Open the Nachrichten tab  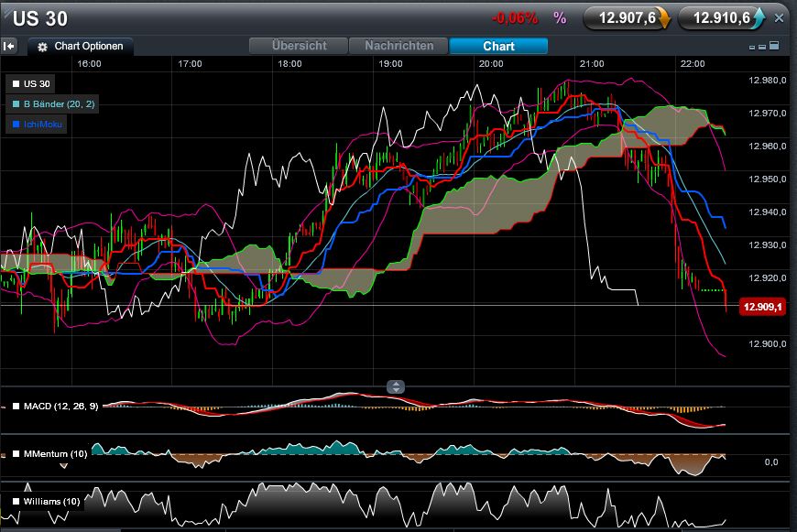pos(398,46)
